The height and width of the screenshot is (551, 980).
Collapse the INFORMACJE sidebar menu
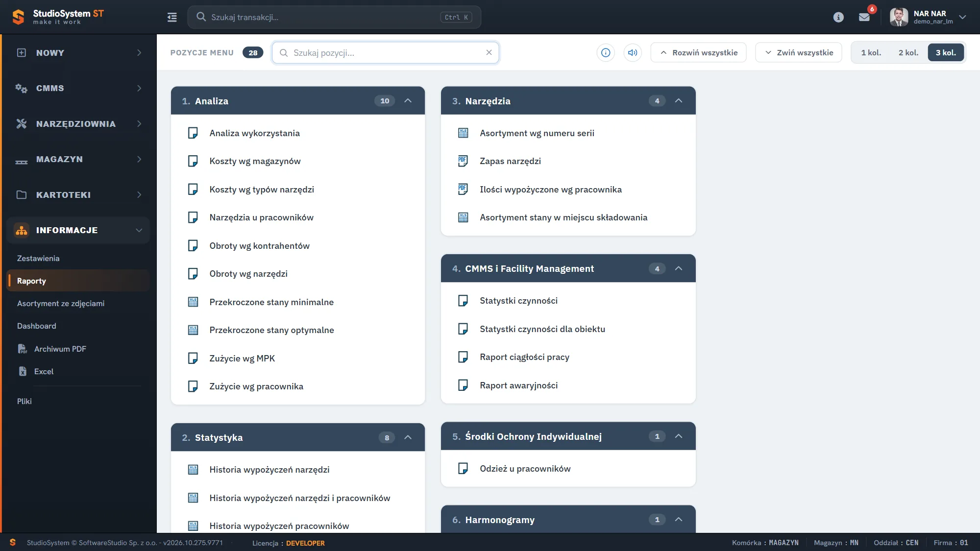click(x=78, y=230)
